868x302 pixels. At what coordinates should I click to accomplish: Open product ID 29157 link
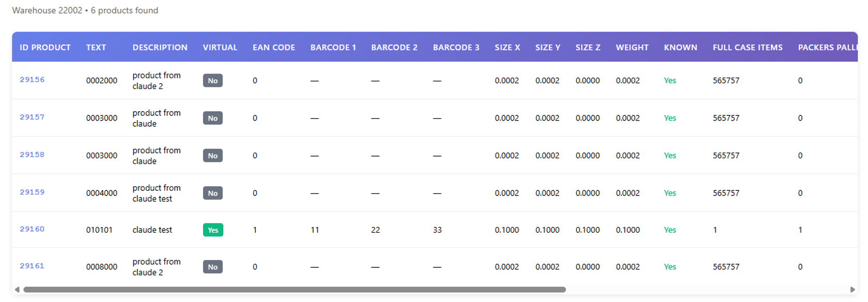[x=32, y=117]
